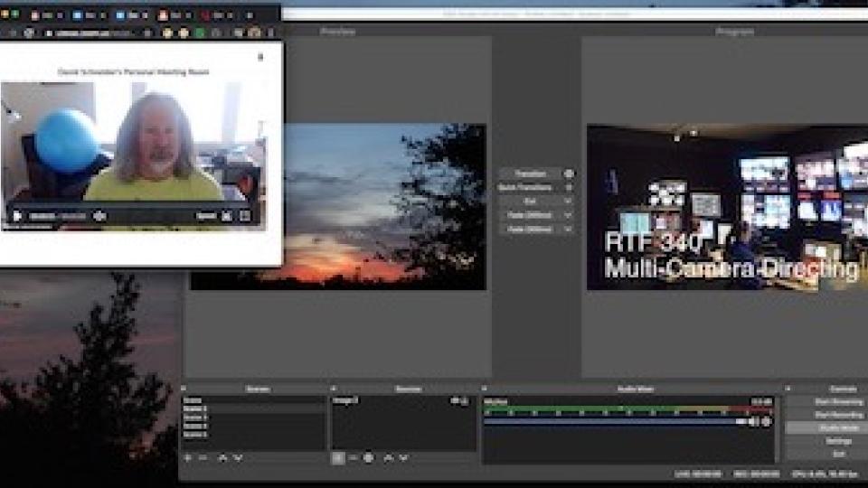The width and height of the screenshot is (868, 488).
Task: Enable picture-in-picture in the video player
Action: tap(227, 216)
